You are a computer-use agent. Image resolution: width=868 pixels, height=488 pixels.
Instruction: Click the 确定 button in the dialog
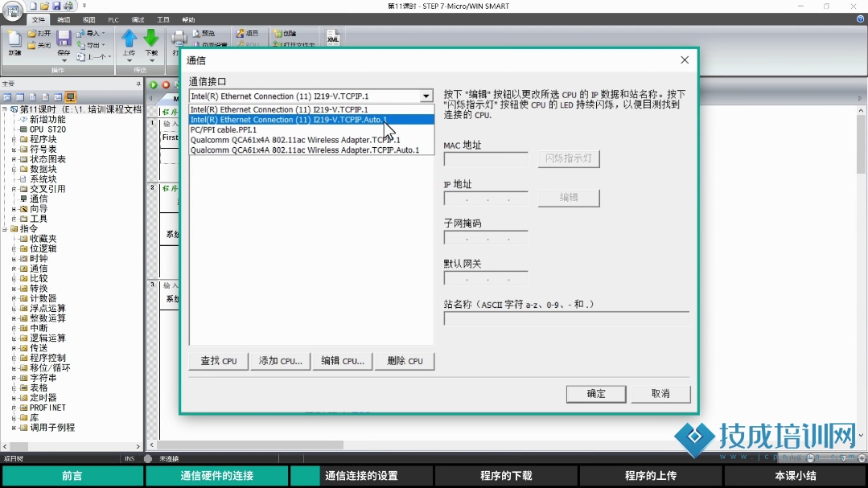[x=596, y=394]
